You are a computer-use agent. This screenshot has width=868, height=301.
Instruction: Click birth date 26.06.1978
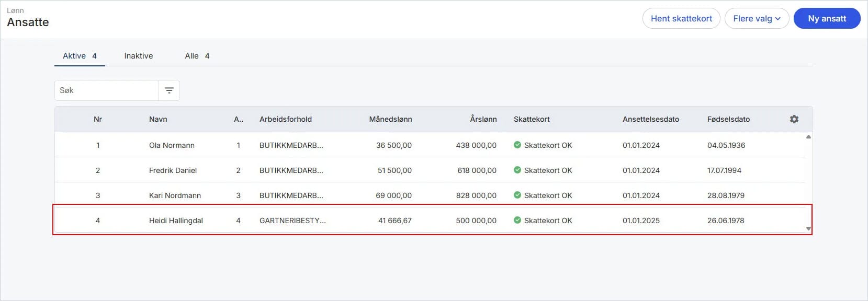coord(726,221)
